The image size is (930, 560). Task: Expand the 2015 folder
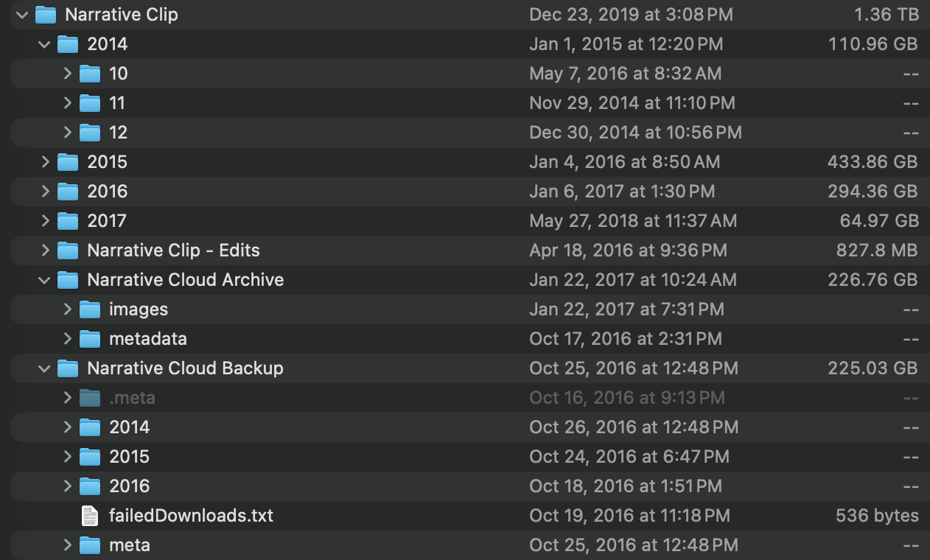(43, 161)
